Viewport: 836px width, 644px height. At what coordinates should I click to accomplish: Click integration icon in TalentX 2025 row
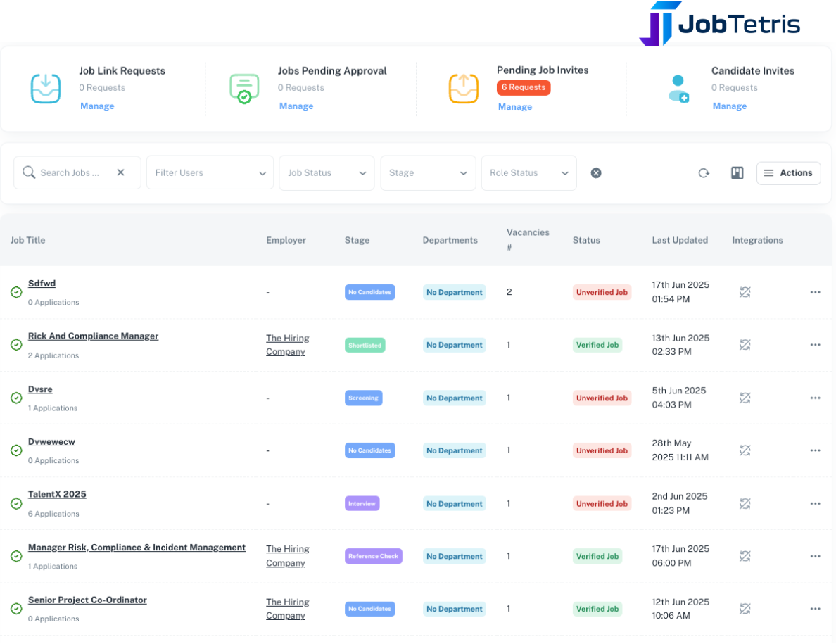tap(745, 503)
